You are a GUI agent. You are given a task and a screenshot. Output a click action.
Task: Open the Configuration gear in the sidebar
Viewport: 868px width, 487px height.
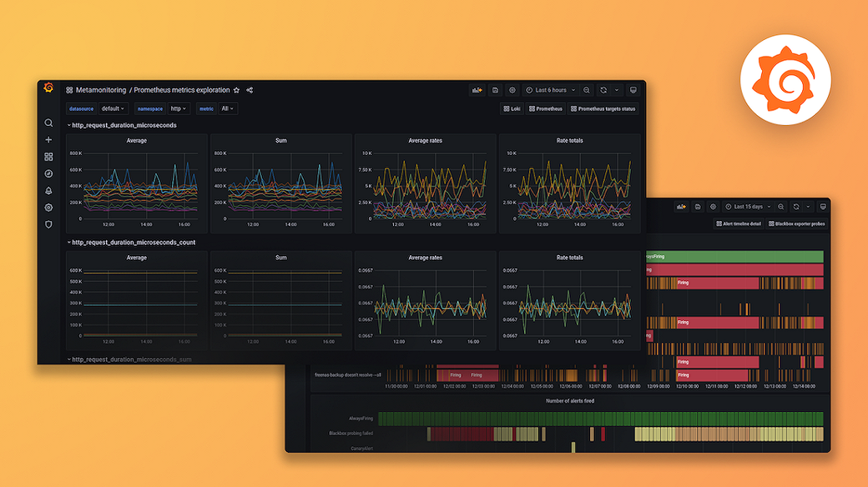click(x=48, y=208)
